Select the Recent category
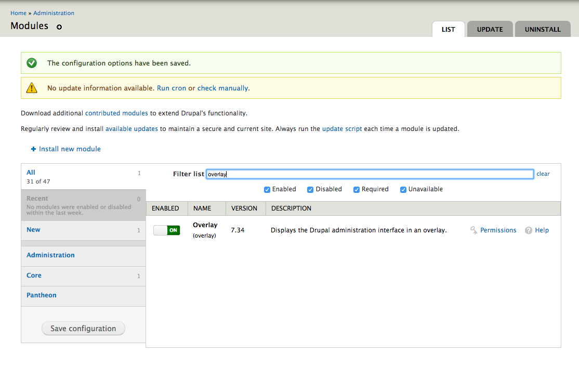 click(84, 205)
